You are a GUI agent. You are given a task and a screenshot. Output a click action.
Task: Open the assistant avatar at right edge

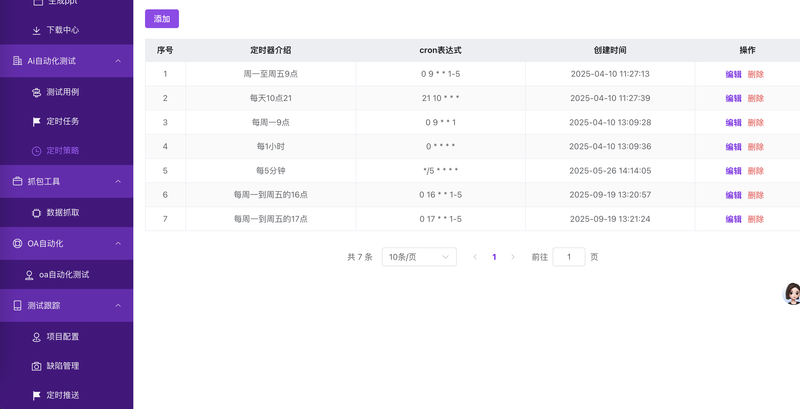coord(792,293)
